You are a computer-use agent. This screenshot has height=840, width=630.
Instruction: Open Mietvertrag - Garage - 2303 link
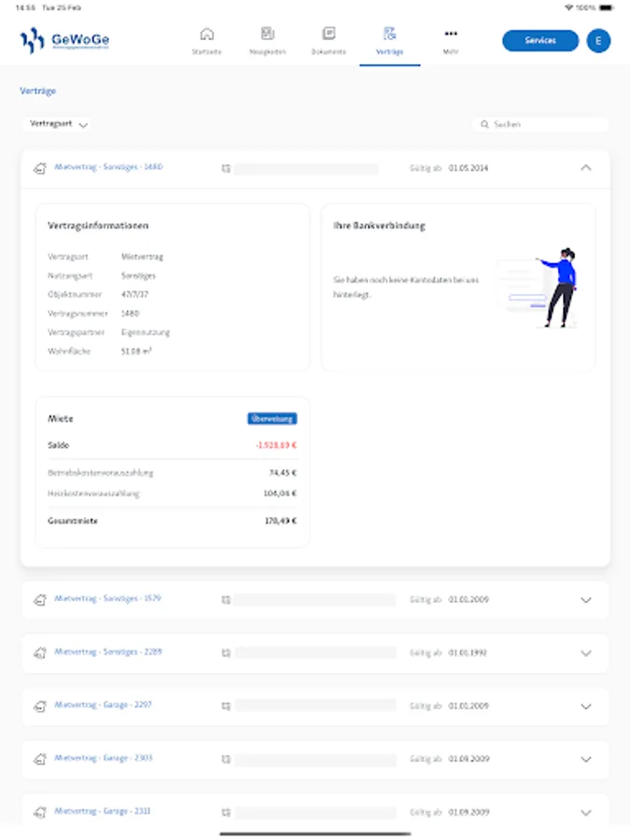[104, 758]
